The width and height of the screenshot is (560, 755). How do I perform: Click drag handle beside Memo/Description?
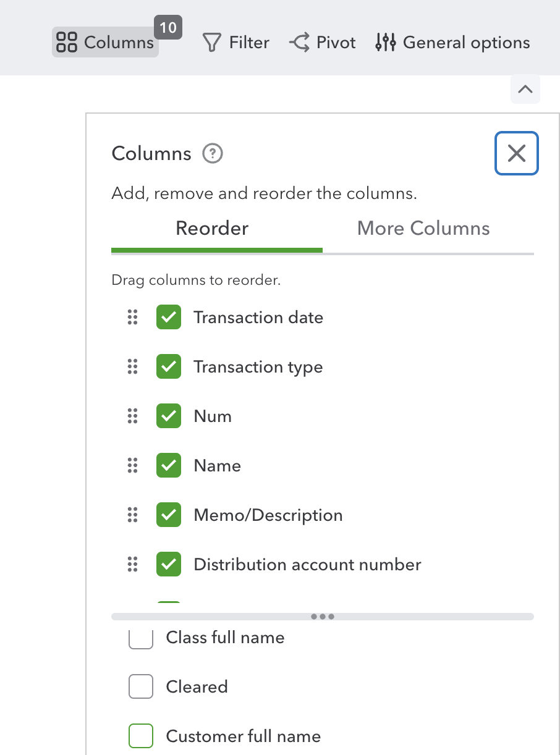point(132,515)
